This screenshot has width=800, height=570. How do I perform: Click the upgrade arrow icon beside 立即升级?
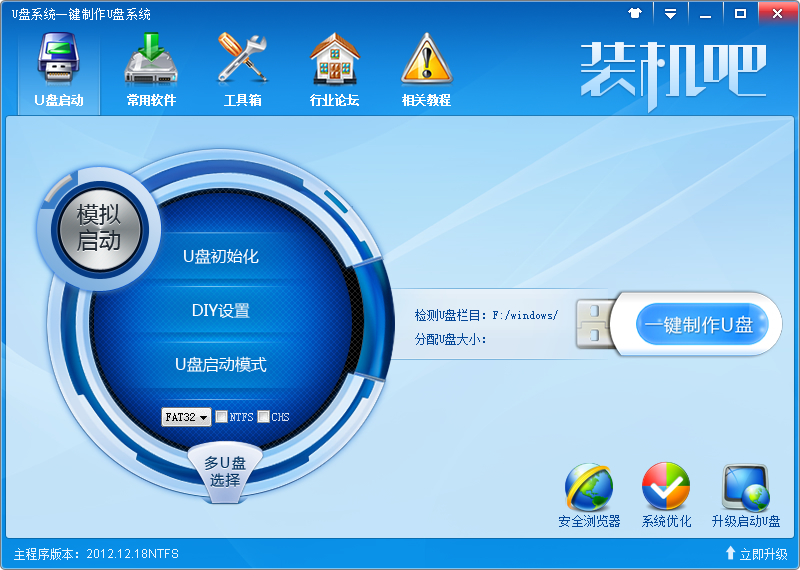coord(730,553)
